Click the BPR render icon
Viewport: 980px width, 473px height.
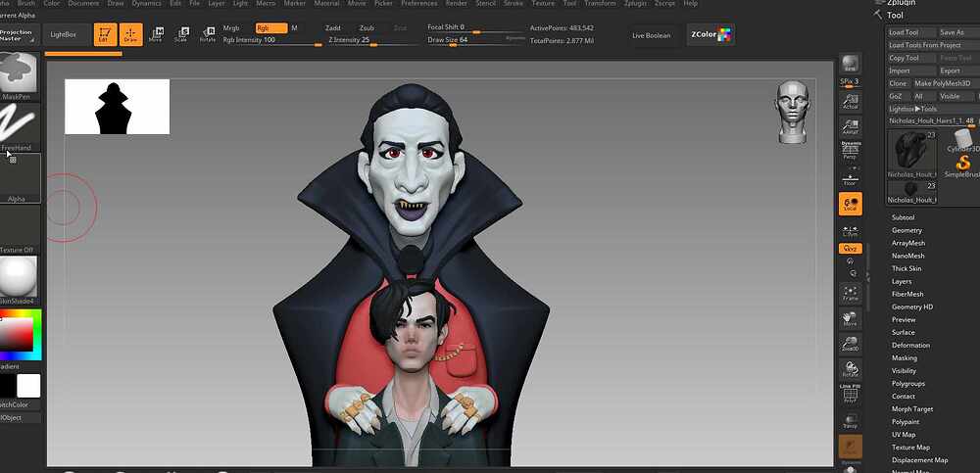tap(850, 64)
